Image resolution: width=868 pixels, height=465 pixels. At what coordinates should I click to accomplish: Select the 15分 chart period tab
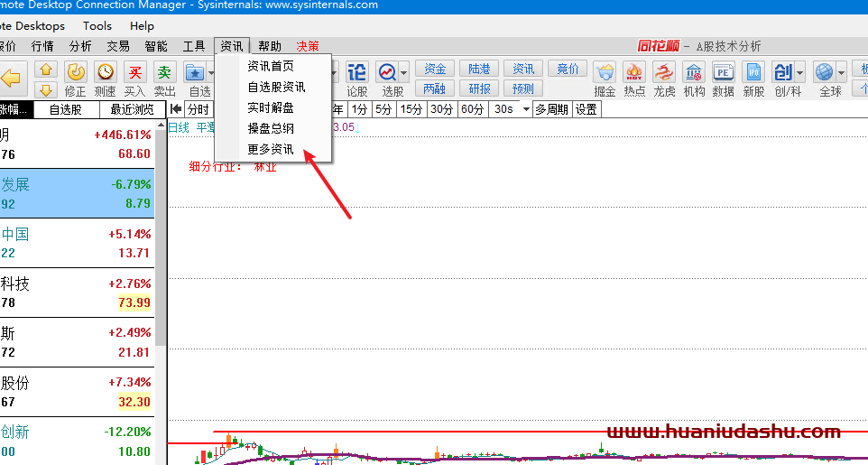[411, 109]
